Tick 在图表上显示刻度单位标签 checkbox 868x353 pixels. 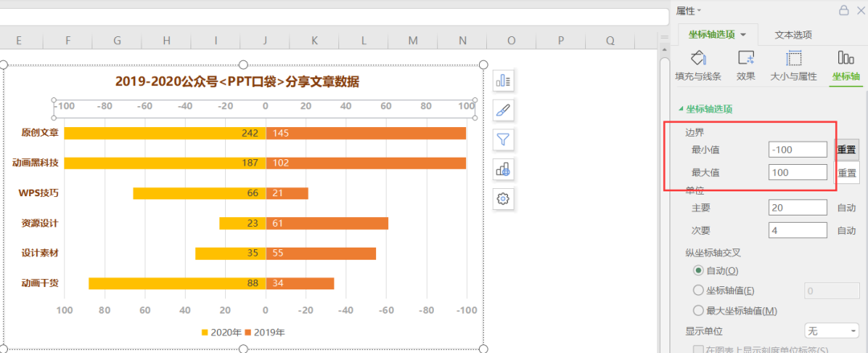(x=698, y=350)
